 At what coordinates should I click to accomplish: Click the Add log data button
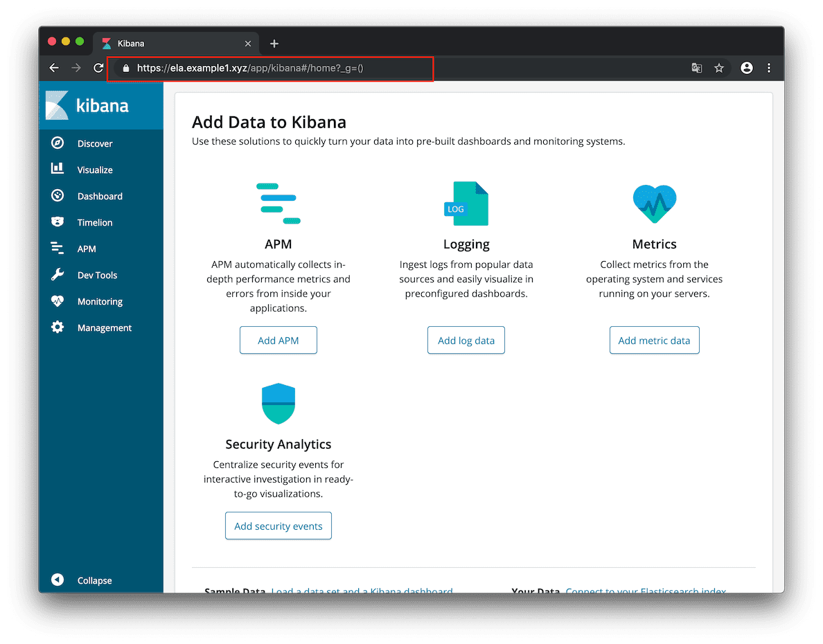[x=466, y=340]
